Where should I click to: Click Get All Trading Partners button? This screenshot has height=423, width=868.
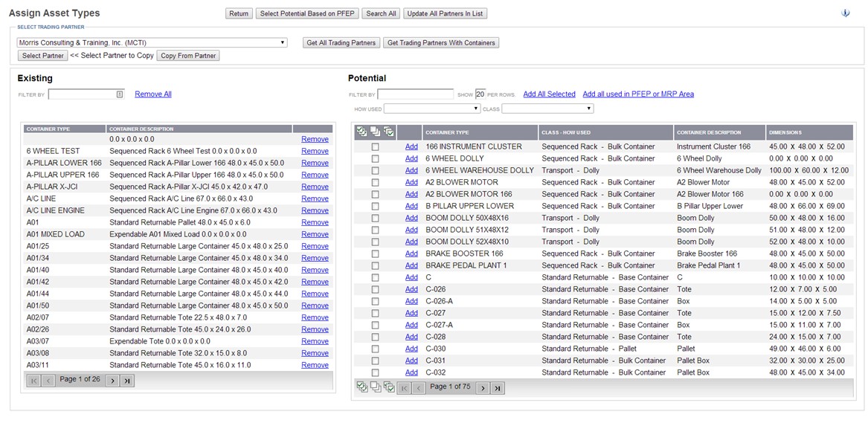[x=341, y=42]
